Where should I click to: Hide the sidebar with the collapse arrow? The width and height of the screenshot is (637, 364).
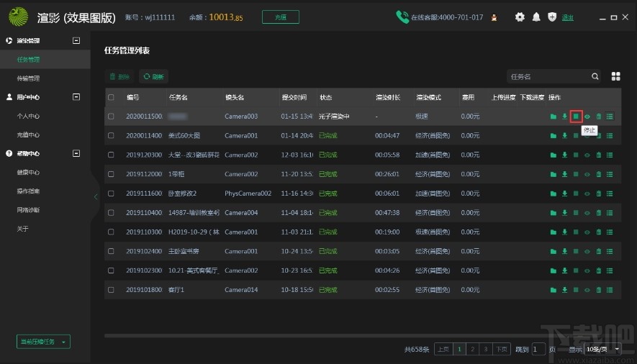pos(96,197)
